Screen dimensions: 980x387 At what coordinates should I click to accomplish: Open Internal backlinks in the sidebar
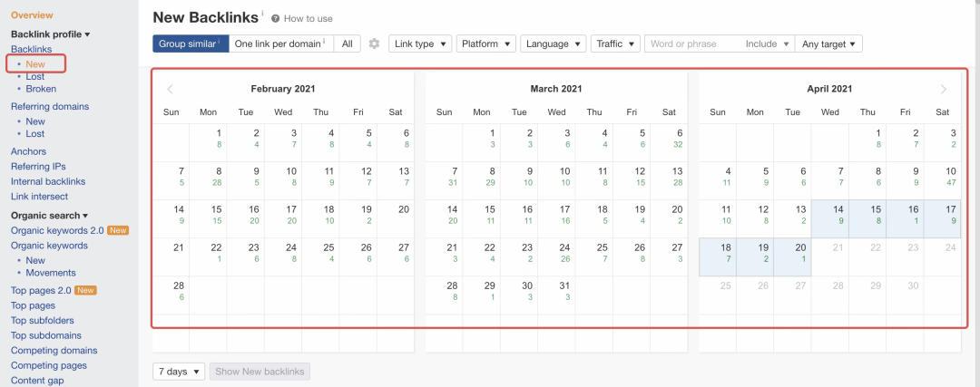[48, 181]
